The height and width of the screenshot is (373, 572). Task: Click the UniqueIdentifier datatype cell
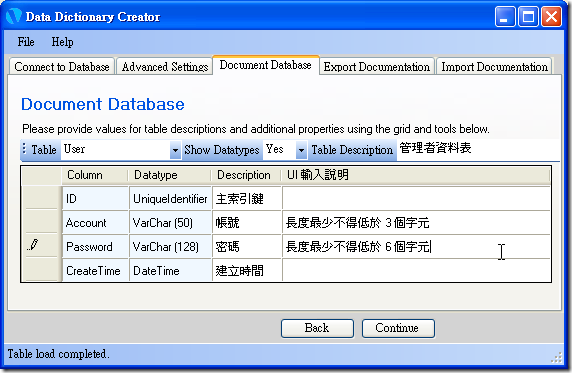click(170, 199)
